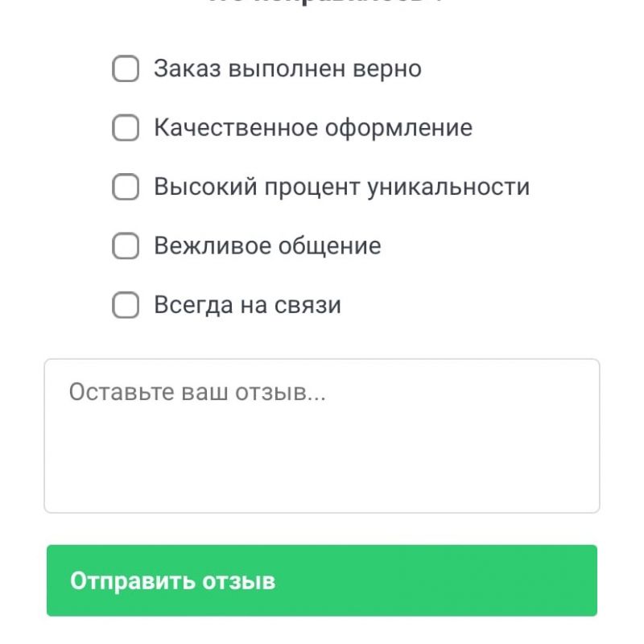Check the middle option about uniqueness percentage
Image resolution: width=644 pixels, height=644 pixels.
126,187
